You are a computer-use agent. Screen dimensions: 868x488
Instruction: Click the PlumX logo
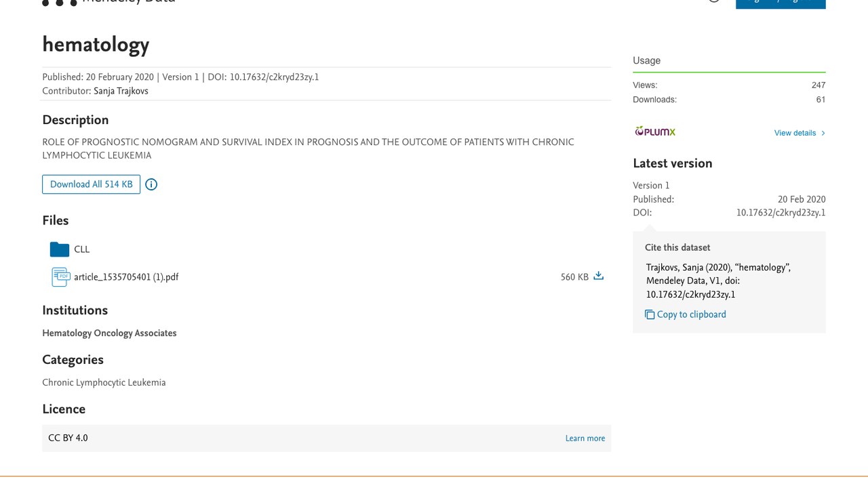[655, 131]
